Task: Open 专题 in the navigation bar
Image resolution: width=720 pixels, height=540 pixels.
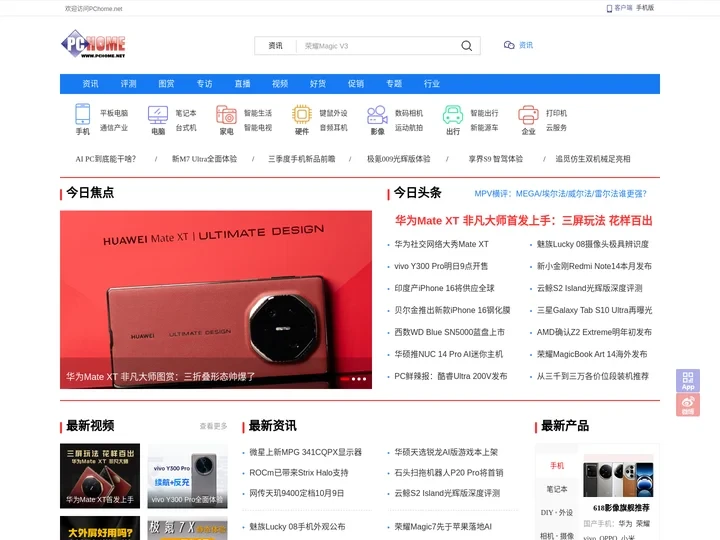Action: point(394,84)
